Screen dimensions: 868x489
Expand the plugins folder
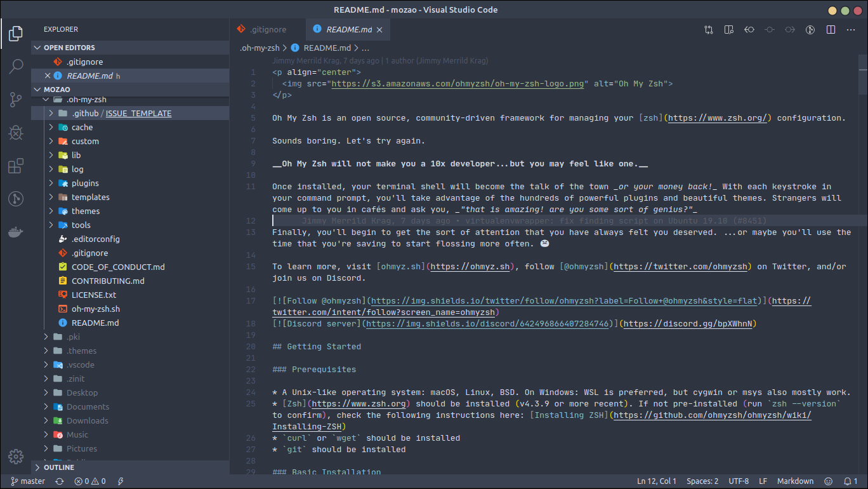pyautogui.click(x=130, y=183)
